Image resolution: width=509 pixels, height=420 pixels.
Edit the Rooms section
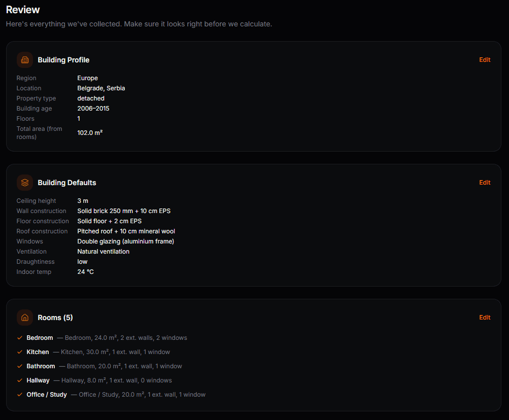(x=485, y=318)
